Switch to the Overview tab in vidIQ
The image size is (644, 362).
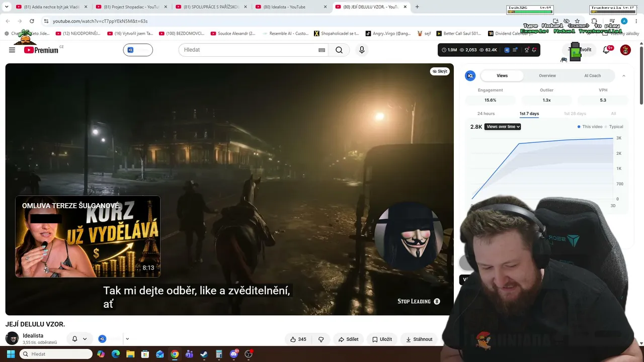[547, 76]
